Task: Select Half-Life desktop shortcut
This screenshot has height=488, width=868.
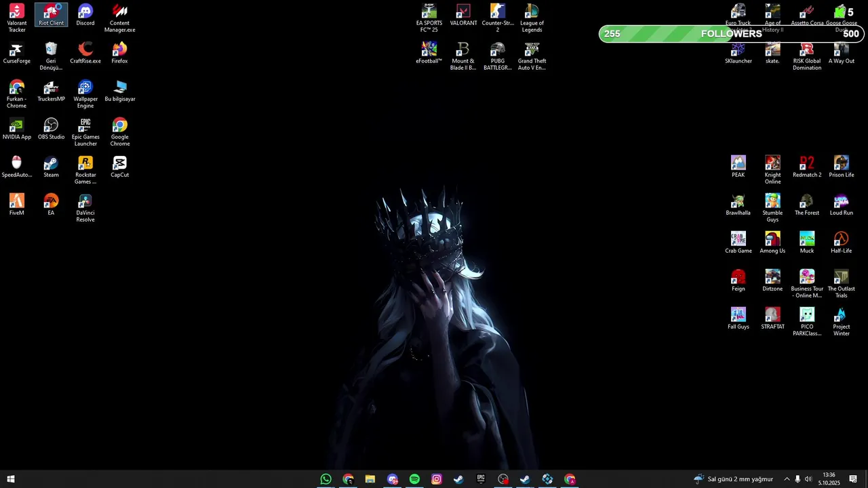Action: coord(842,243)
